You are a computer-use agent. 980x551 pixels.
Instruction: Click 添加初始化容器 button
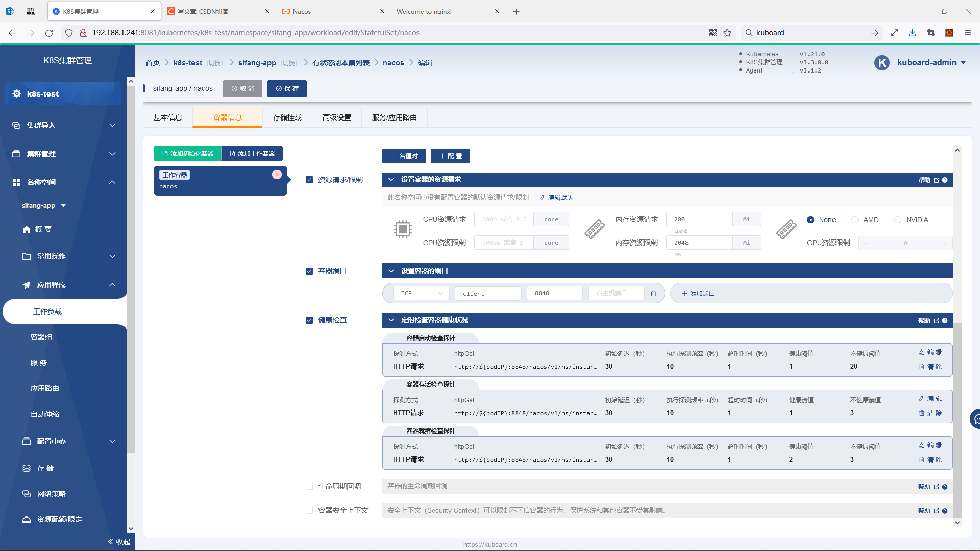click(x=187, y=154)
